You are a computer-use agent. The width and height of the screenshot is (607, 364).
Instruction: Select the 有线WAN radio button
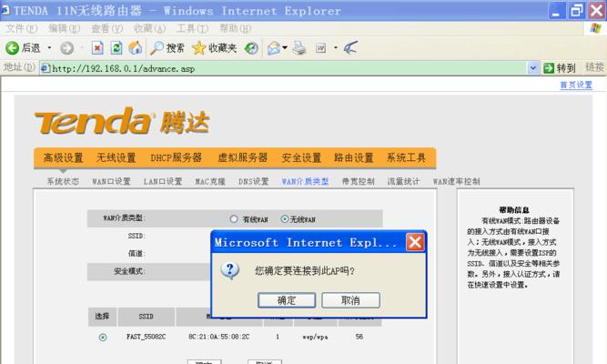234,218
